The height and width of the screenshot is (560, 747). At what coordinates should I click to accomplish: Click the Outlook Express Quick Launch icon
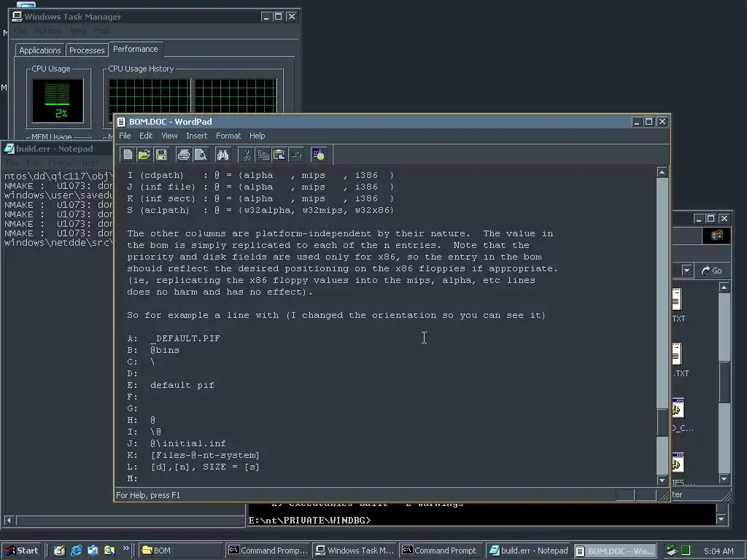tap(93, 551)
